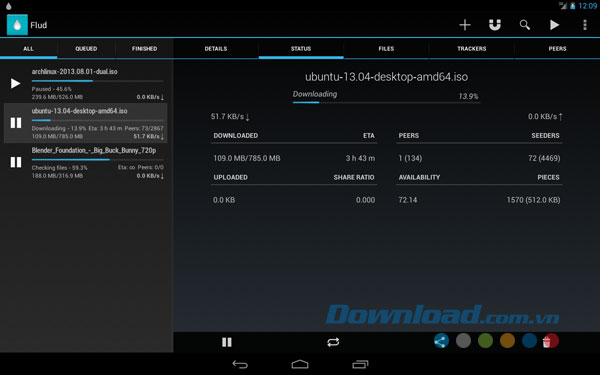Add a new torrent with plus icon
The height and width of the screenshot is (375, 600).
(465, 25)
